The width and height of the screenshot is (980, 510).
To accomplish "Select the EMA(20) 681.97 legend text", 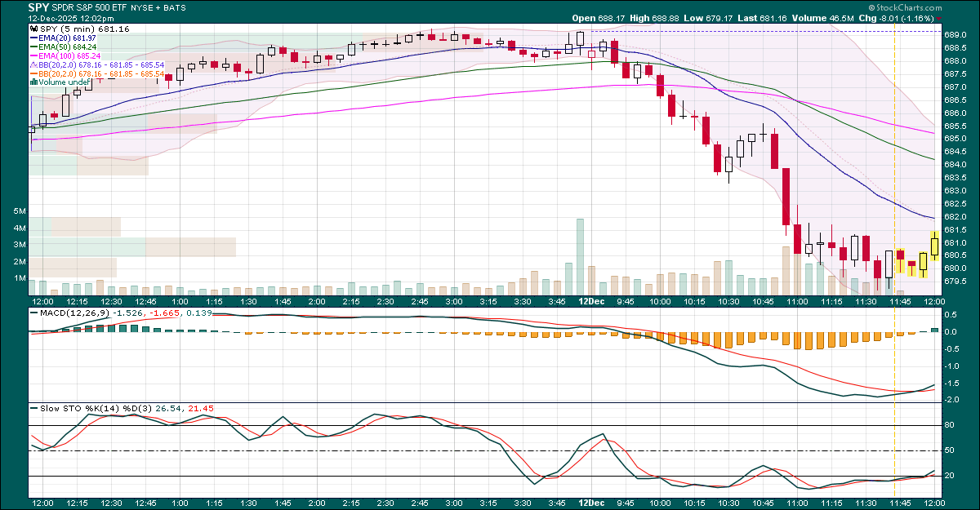I will pos(68,38).
